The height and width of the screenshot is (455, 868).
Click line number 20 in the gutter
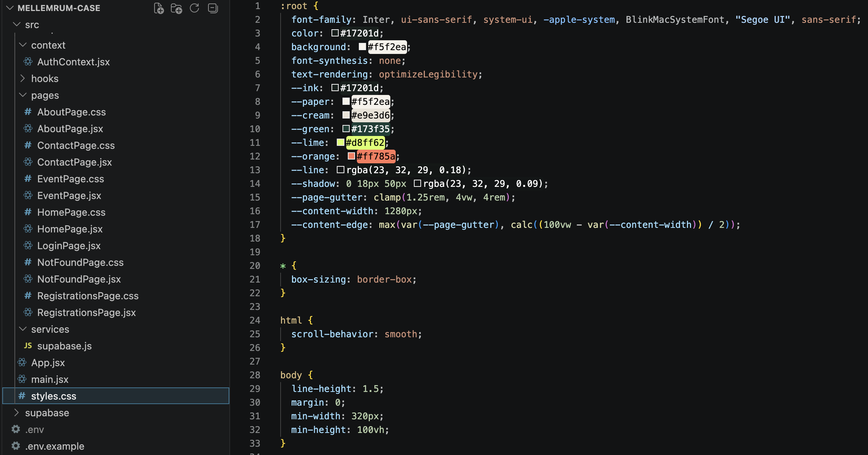(x=255, y=265)
